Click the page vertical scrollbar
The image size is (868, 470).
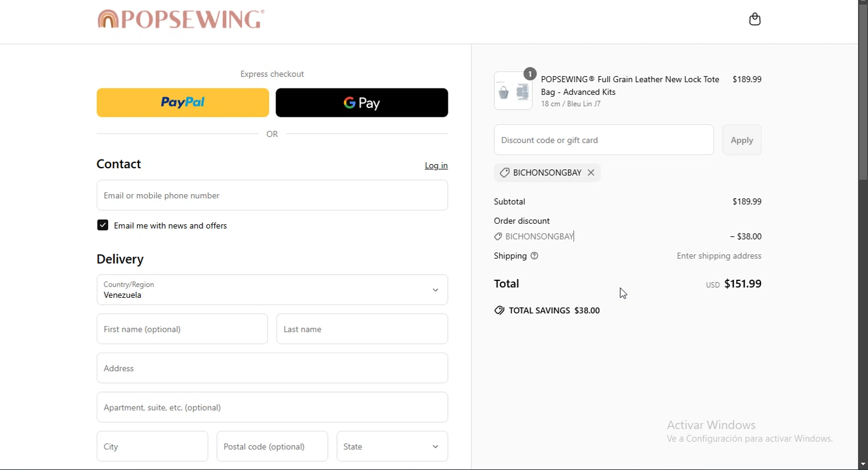(x=863, y=92)
